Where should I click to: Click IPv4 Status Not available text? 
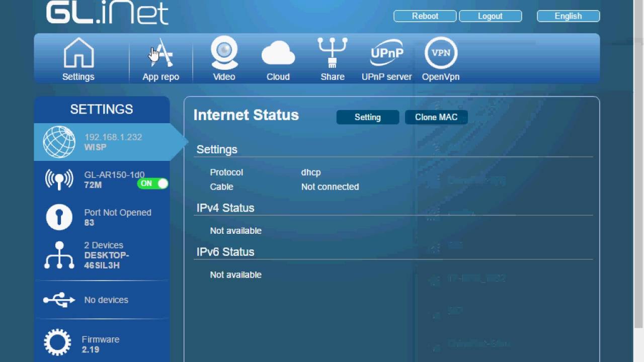pyautogui.click(x=235, y=231)
